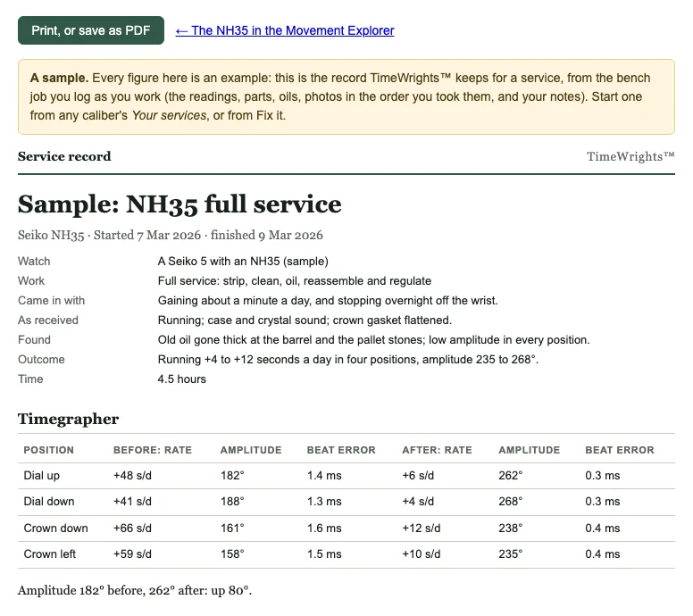Click the '4.5 hours' time value
Image resolution: width=693 pixels, height=616 pixels.
coord(181,379)
